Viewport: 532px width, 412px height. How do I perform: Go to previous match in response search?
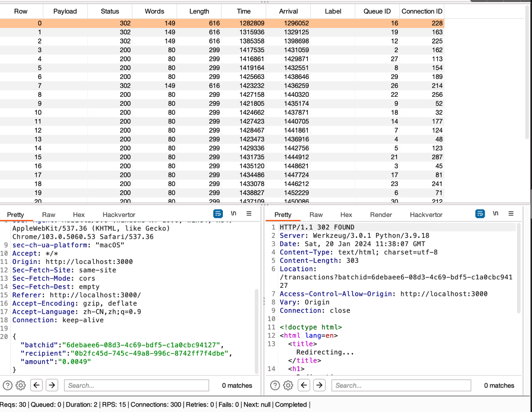(304, 385)
